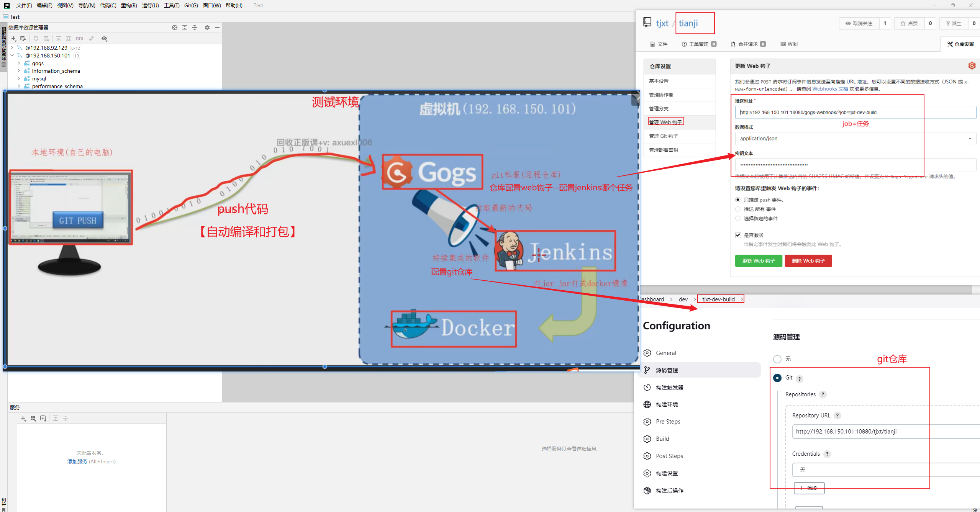Click expand all in database explorer
Image resolution: width=980 pixels, height=512 pixels.
click(185, 28)
